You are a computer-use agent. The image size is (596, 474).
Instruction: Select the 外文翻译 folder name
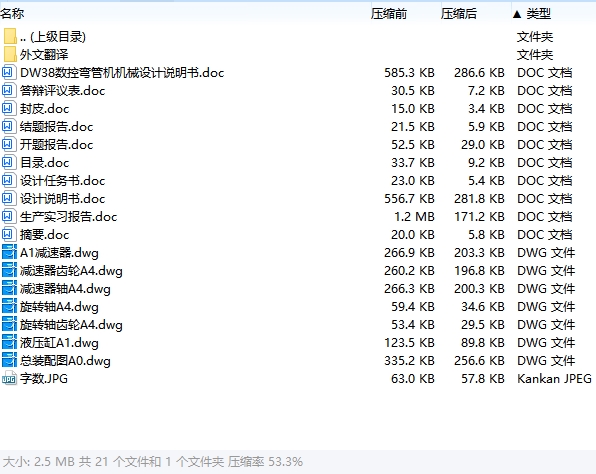[44, 55]
